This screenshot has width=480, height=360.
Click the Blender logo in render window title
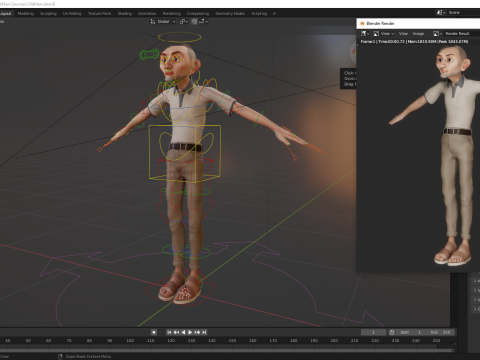362,23
